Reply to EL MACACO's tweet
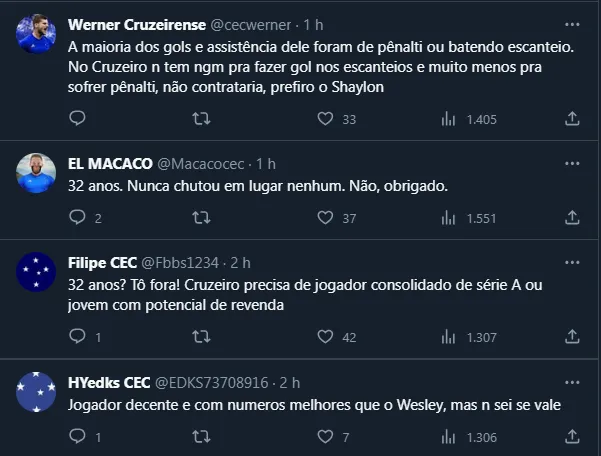The width and height of the screenshot is (601, 456). (78, 218)
